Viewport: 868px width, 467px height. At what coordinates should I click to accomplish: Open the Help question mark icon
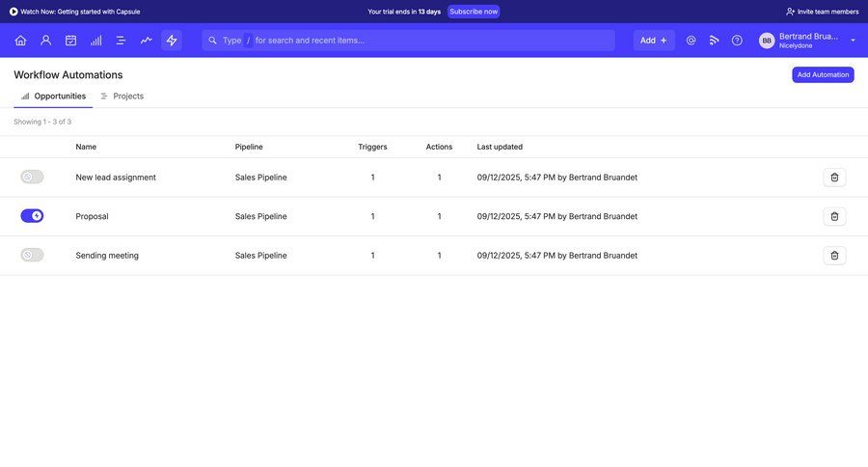(x=737, y=41)
